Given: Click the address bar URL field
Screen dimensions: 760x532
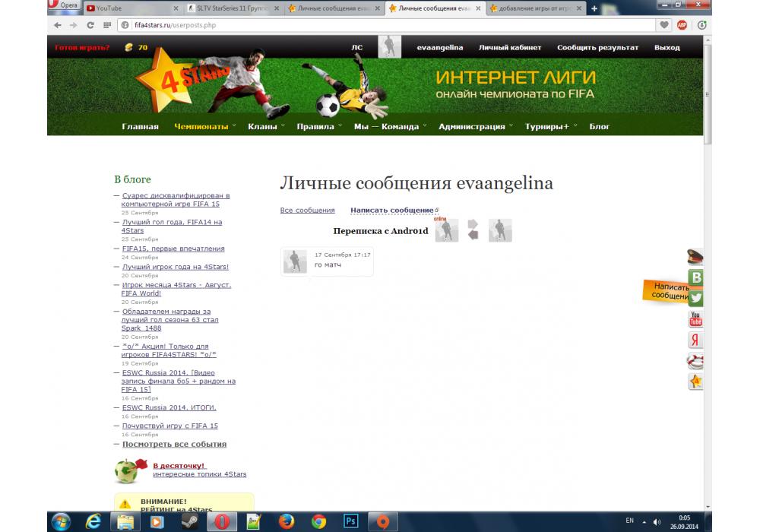Looking at the screenshot, I should click(380, 25).
